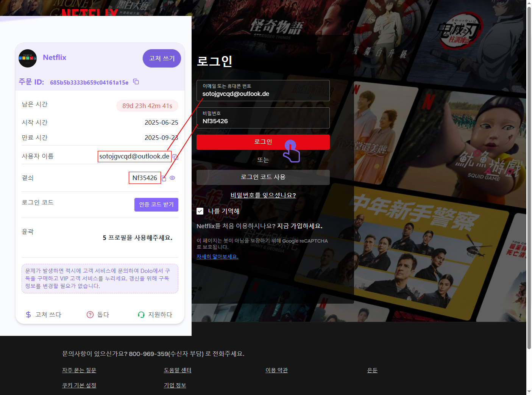
Task: Click the start date 2025-06-25
Action: pos(161,122)
